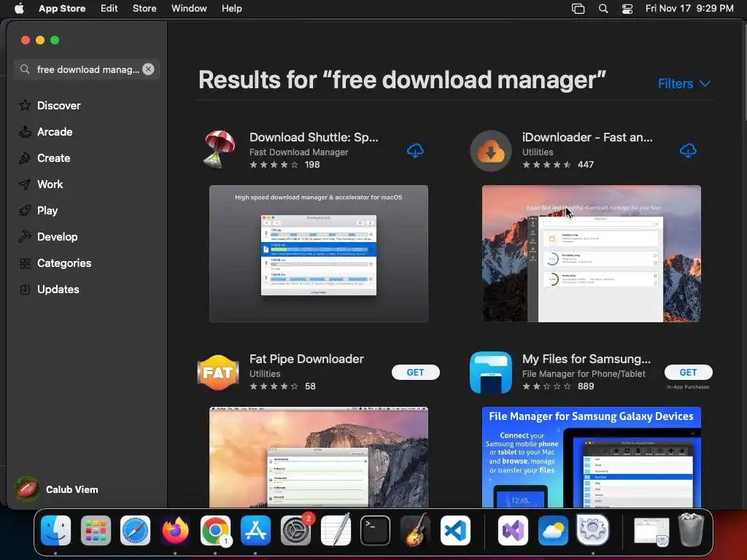This screenshot has height=560, width=747.
Task: Click the Fast Download Manager subtitle
Action: pos(298,152)
